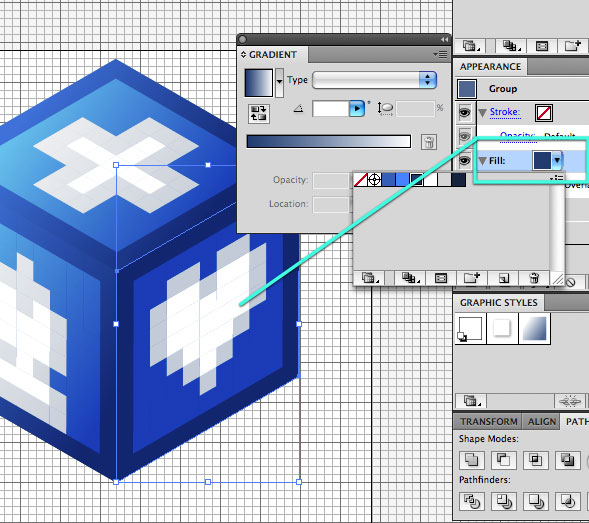Apply the Default graphic style thumbnail
The width and height of the screenshot is (589, 523).
pyautogui.click(x=470, y=329)
